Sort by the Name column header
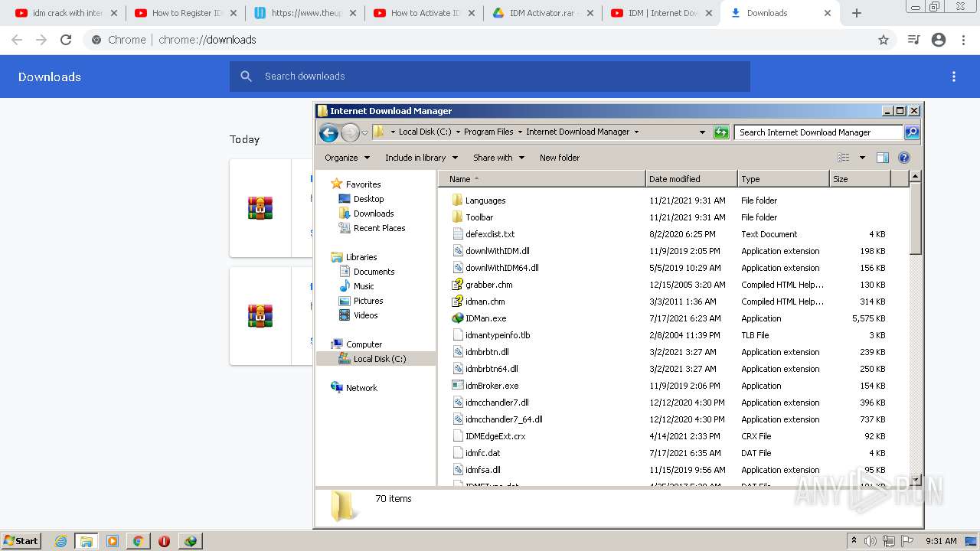The height and width of the screenshot is (551, 980). (x=542, y=179)
